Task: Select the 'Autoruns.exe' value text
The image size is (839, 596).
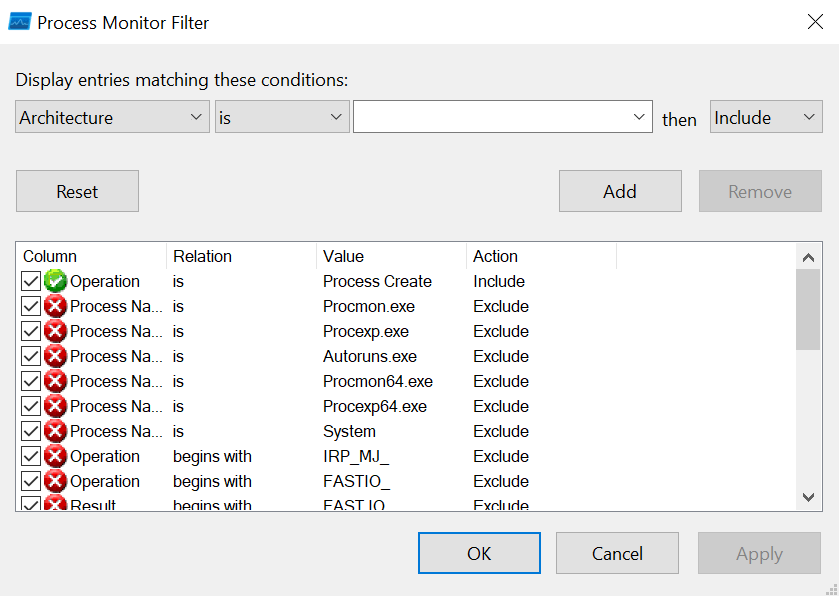Action: point(370,356)
